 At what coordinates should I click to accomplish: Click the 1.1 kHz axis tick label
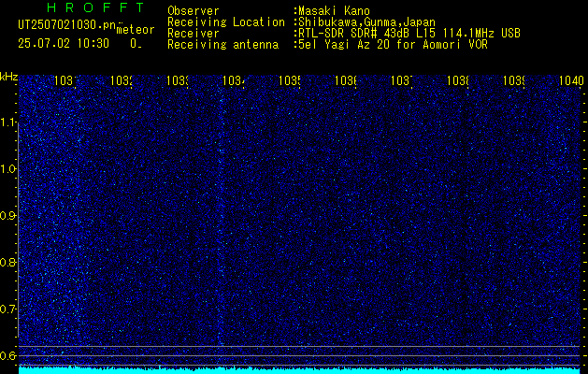8,122
